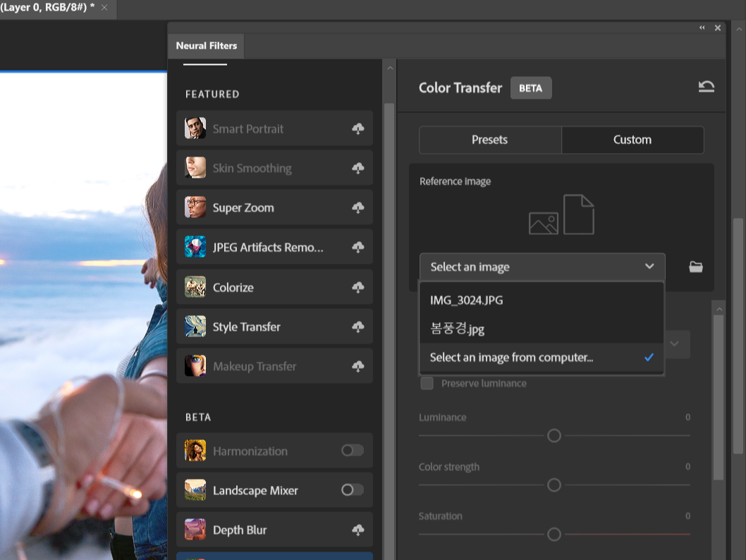
Task: Switch to the Custom tab
Action: point(632,140)
